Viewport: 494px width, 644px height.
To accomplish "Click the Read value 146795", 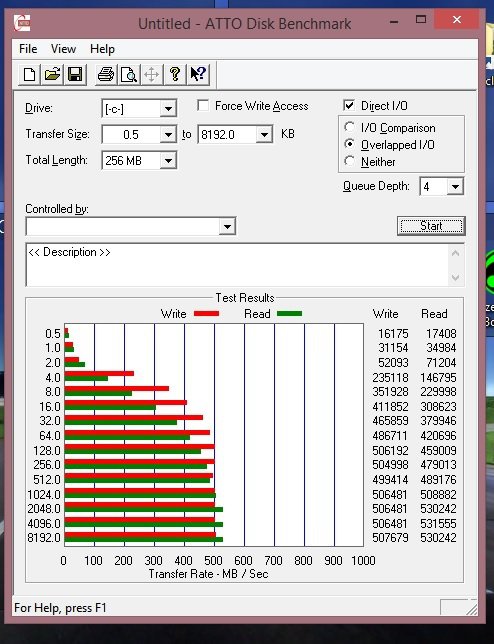I will (x=438, y=377).
